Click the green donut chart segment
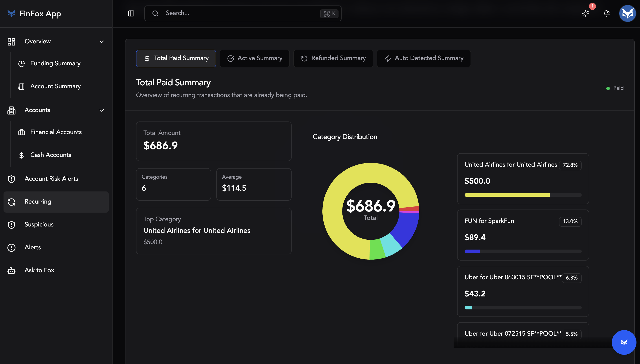Viewport: 640px width, 364px height. (377, 250)
